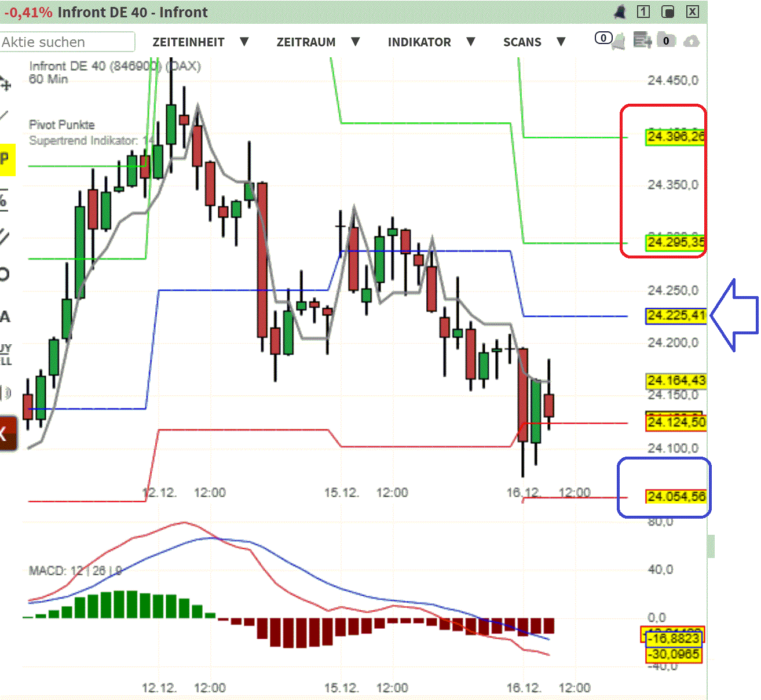The height and width of the screenshot is (700, 761).
Task: Select the percentage measurement tool
Action: (5, 199)
